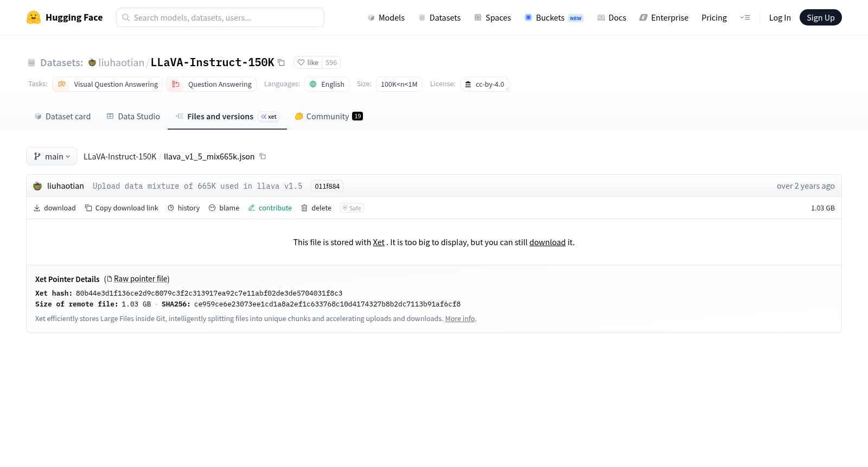Screen dimensions: 868x467
Task: Open Buckets in navigation bar
Action: click(554, 17)
